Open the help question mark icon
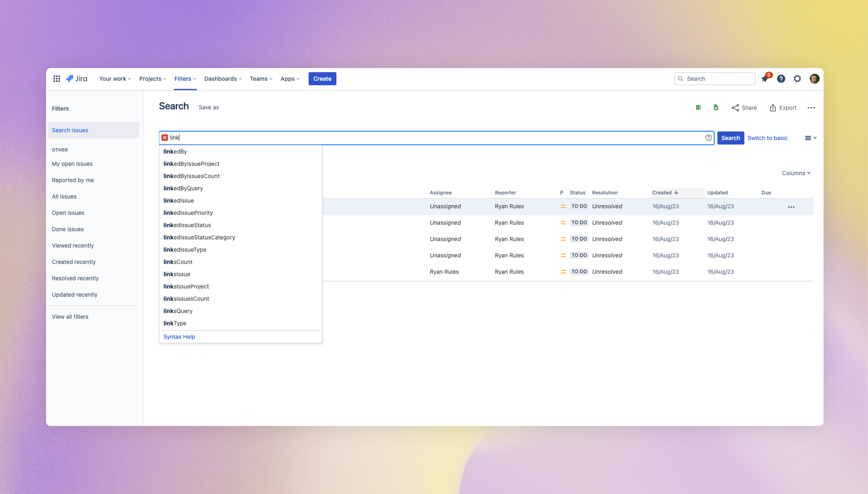Viewport: 868px width, 494px height. point(781,79)
